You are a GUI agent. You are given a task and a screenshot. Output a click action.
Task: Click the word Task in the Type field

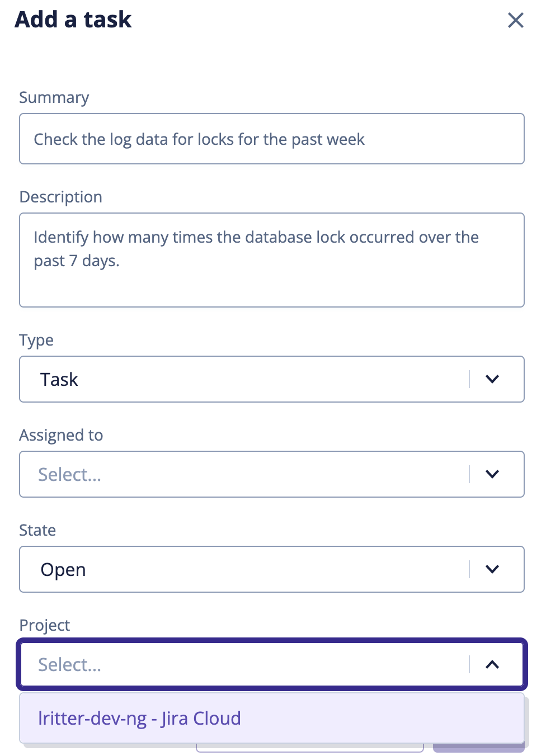tap(59, 379)
